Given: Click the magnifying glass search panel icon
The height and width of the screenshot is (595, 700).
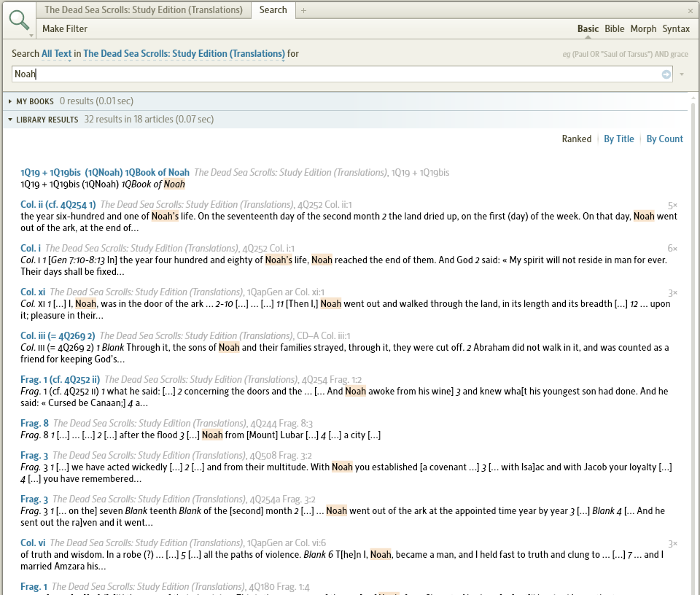Looking at the screenshot, I should coord(19,20).
